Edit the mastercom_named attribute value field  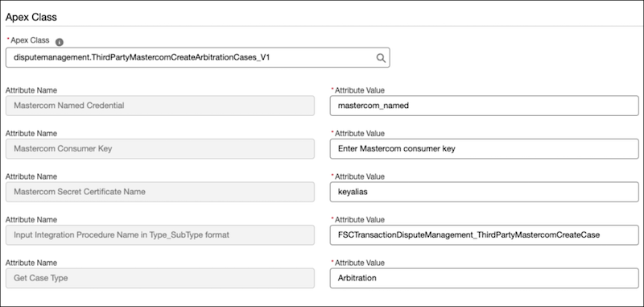click(x=485, y=106)
